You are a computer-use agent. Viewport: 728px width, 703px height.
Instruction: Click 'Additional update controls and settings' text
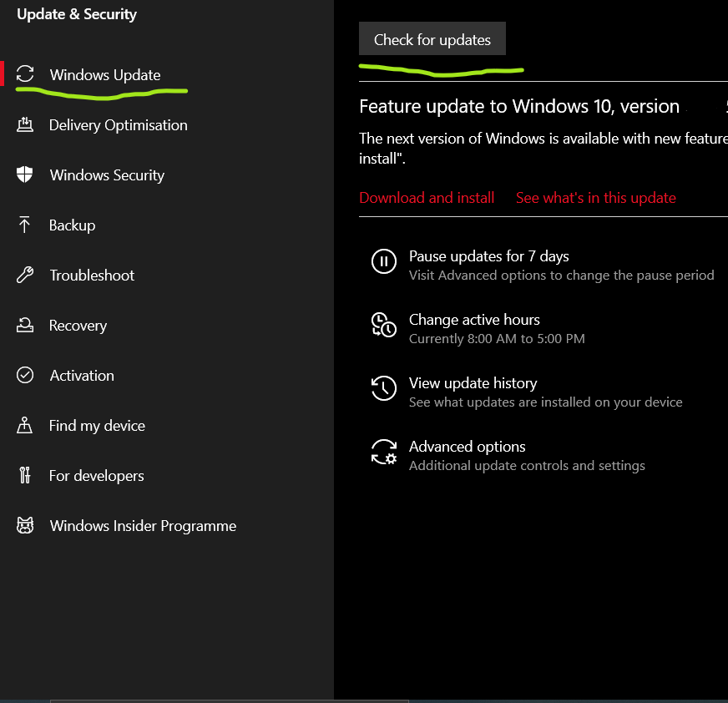pos(527,466)
